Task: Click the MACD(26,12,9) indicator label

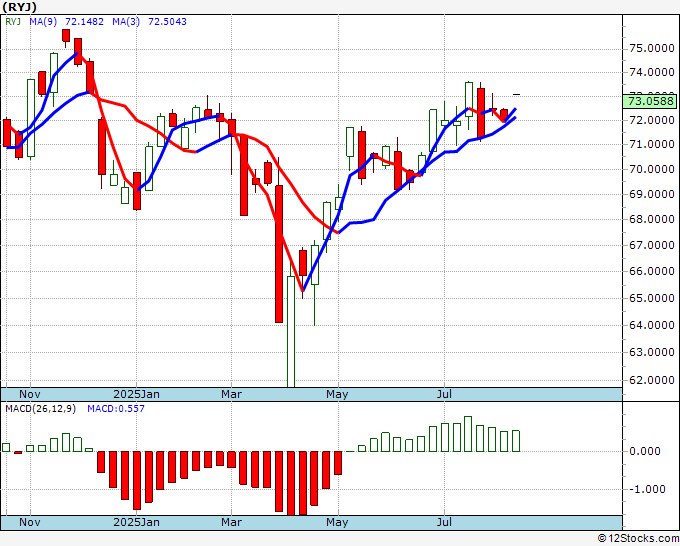Action: pyautogui.click(x=40, y=409)
